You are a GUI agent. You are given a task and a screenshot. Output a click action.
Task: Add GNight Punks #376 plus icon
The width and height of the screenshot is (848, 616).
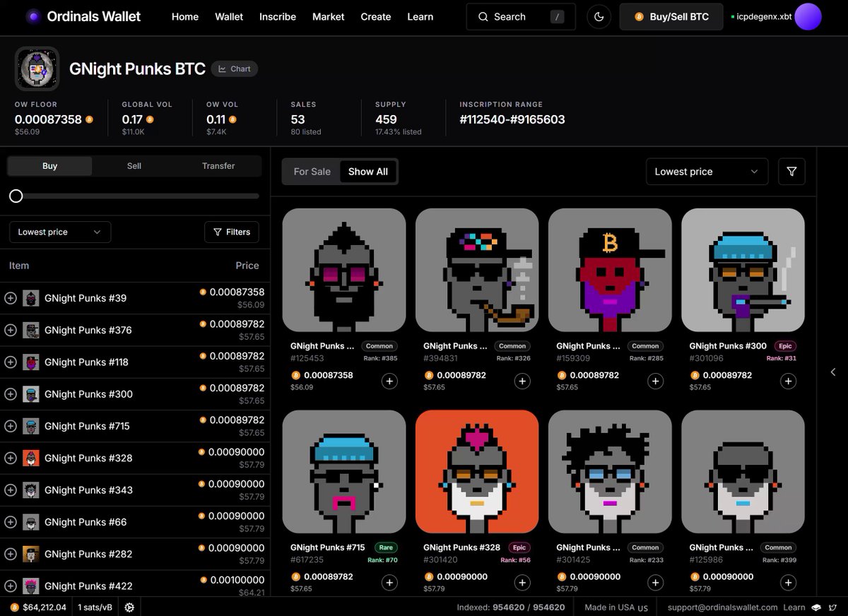coord(11,330)
